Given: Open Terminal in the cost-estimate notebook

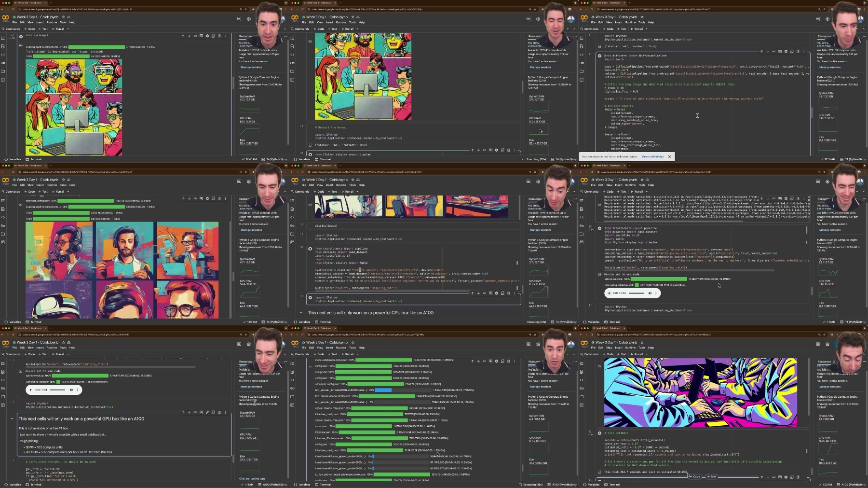Looking at the screenshot, I should 612,485.
